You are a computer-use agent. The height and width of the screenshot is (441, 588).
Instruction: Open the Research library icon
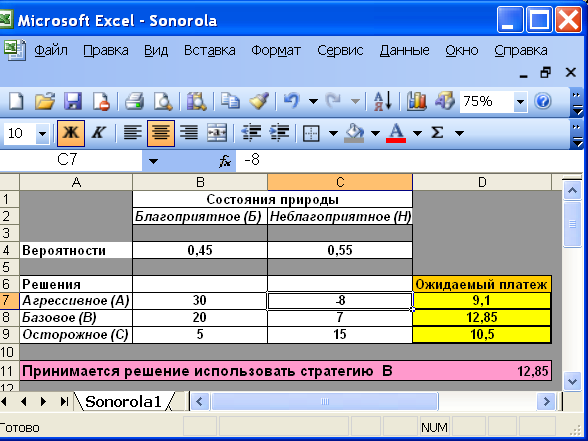click(196, 101)
